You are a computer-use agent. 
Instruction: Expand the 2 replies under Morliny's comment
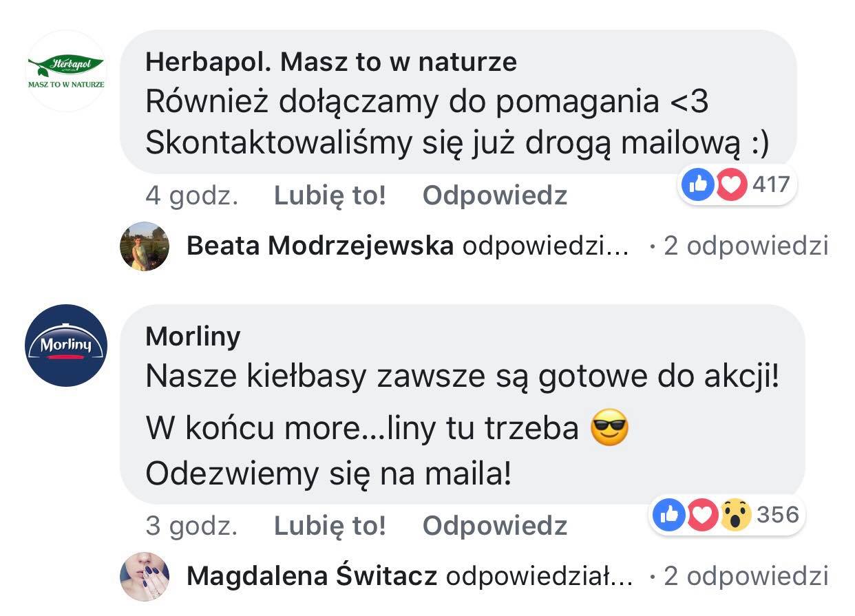[x=746, y=576]
